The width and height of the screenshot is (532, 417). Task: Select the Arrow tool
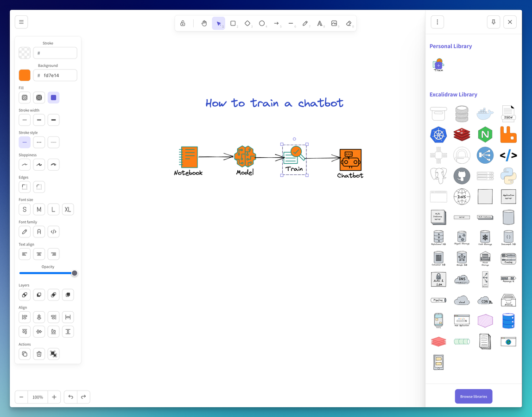(x=277, y=24)
